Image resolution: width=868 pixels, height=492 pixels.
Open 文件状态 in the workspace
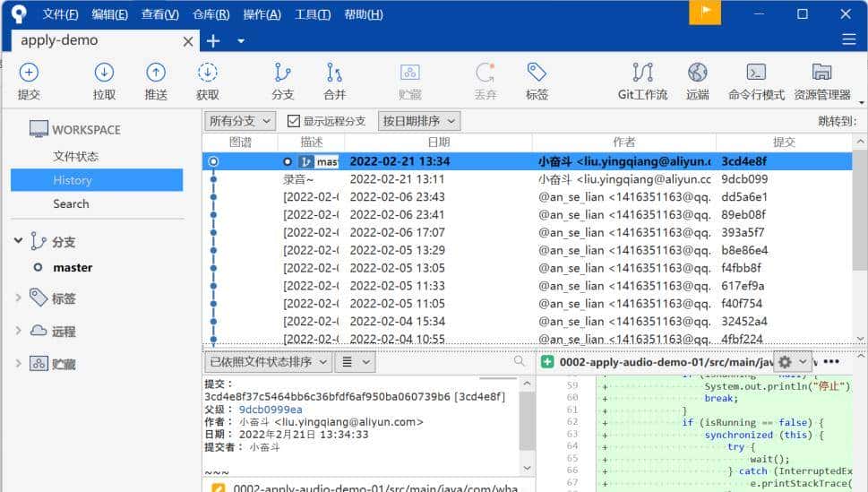76,156
